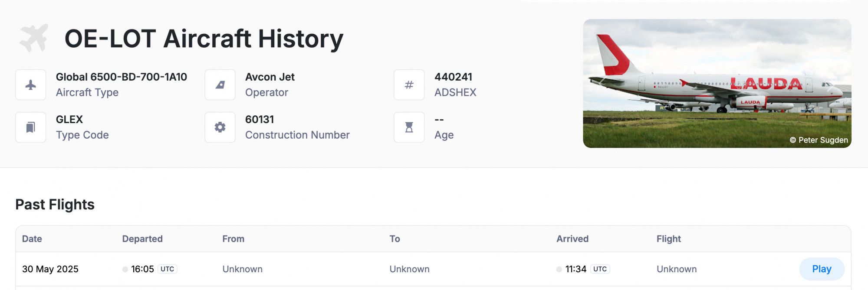Click the From column header
868x290 pixels.
point(233,239)
